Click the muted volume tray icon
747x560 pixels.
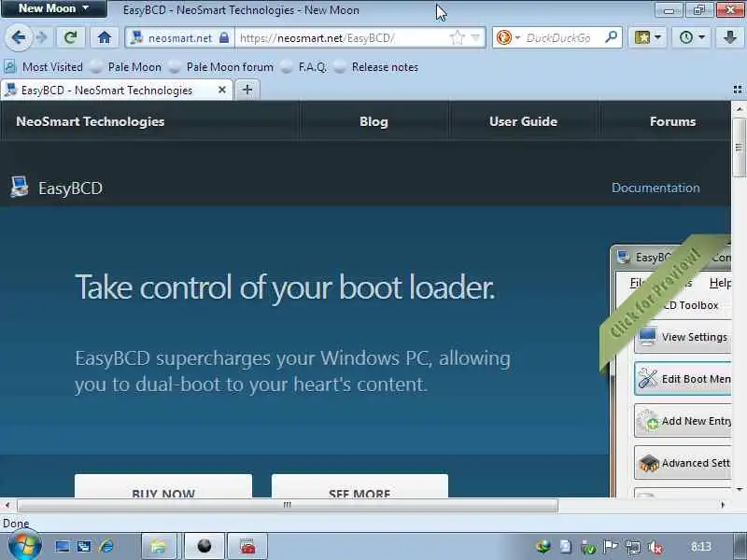pos(655,547)
